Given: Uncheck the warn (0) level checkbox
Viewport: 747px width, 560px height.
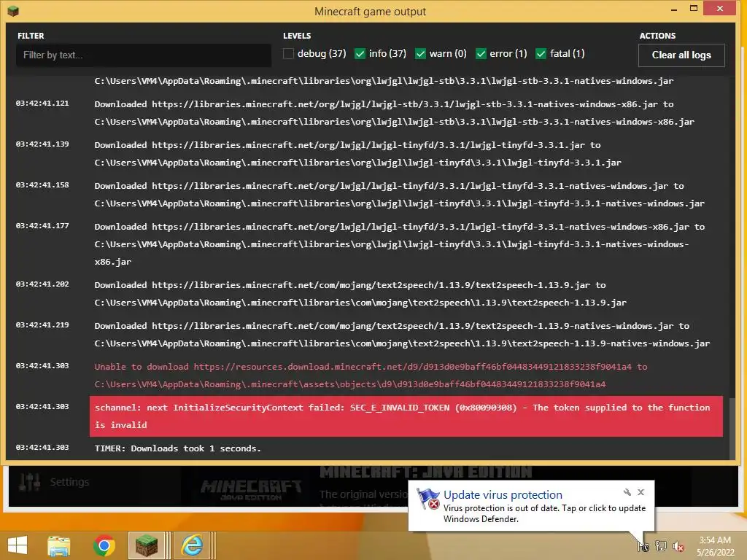Looking at the screenshot, I should pos(420,54).
